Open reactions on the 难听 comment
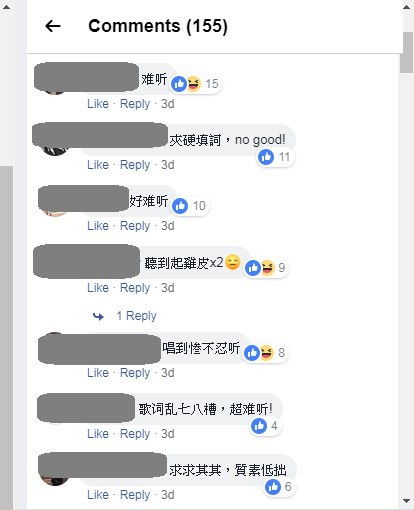This screenshot has height=510, width=414. tap(195, 84)
